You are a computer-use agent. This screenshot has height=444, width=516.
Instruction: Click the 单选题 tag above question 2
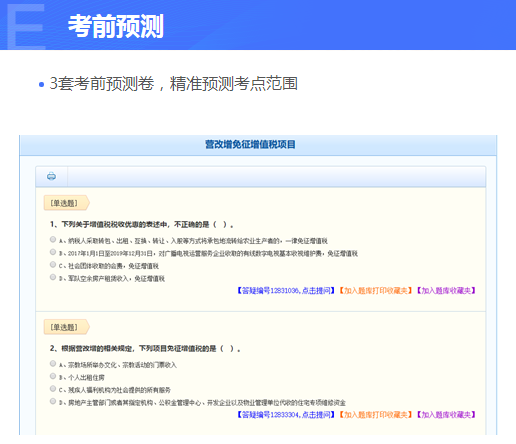pos(66,327)
